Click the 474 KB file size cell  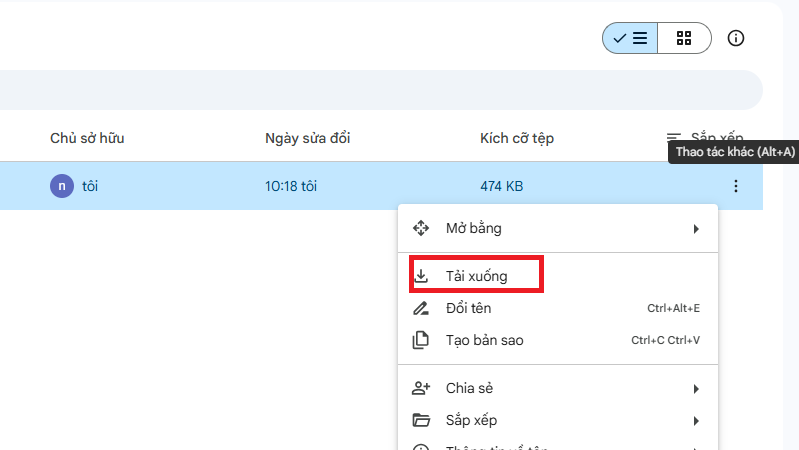point(501,186)
